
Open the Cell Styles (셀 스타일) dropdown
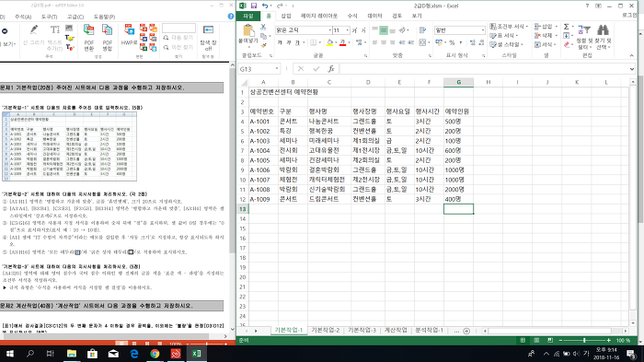[507, 44]
